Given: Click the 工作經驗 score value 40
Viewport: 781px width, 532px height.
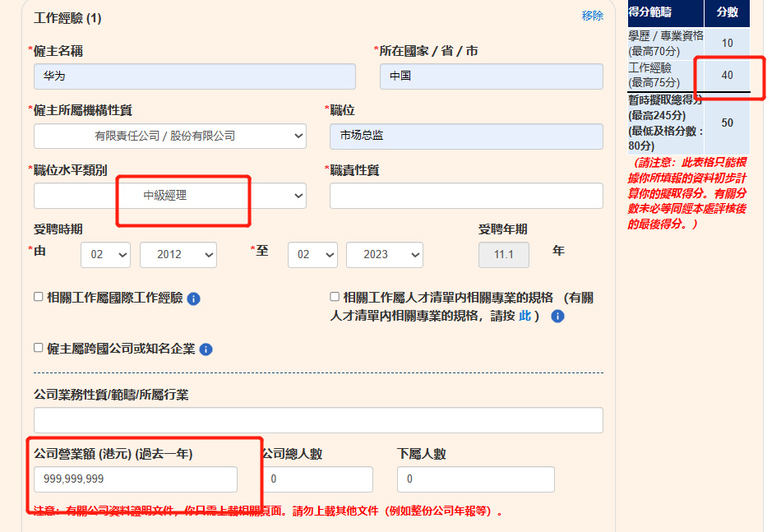Looking at the screenshot, I should pos(728,75).
